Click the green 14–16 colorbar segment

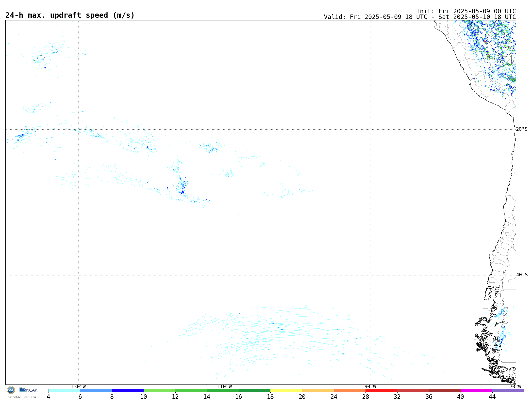(x=223, y=391)
